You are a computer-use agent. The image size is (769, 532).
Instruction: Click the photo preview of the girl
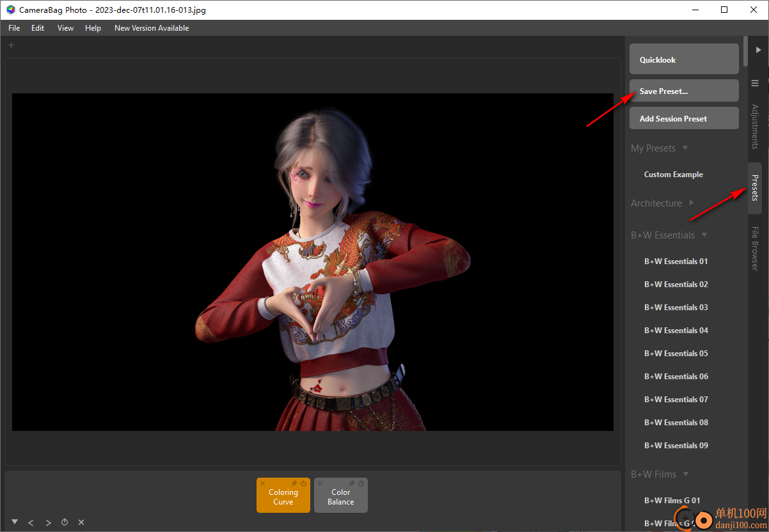313,262
